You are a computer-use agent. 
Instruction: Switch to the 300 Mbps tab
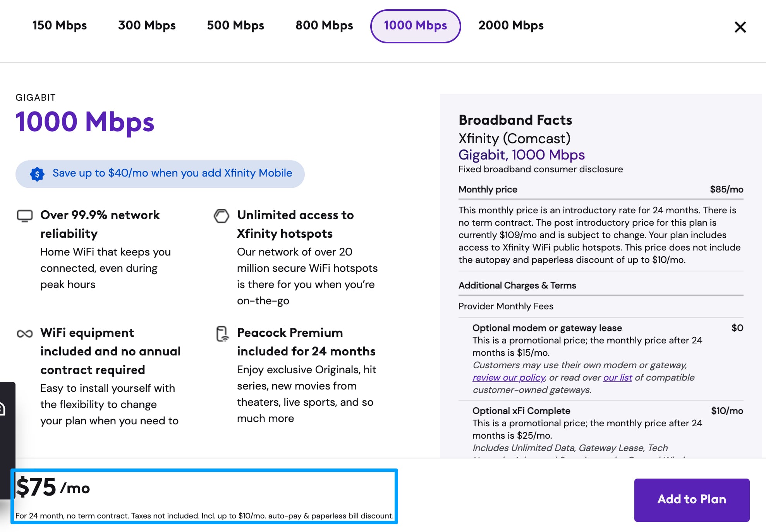(147, 26)
